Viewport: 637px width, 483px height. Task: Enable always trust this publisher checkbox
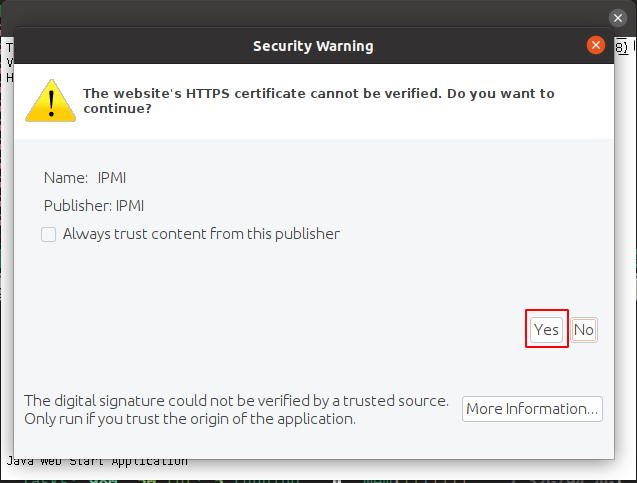click(x=48, y=234)
